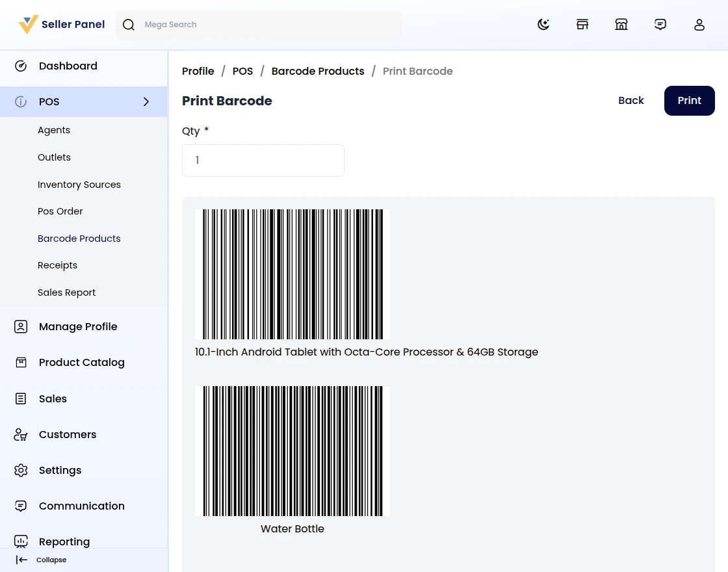
Task: Click the 'Print Barcode' breadcrumb text
Action: coord(418,71)
